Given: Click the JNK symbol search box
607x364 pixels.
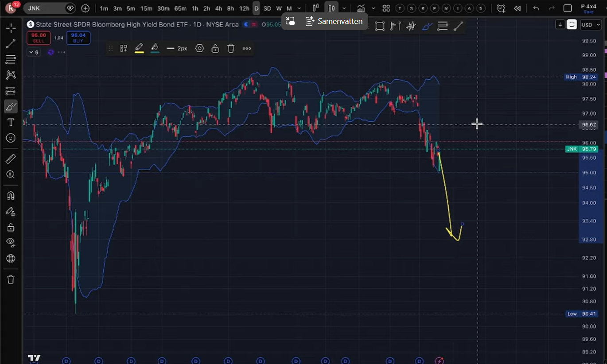Looking at the screenshot, I should [x=50, y=8].
